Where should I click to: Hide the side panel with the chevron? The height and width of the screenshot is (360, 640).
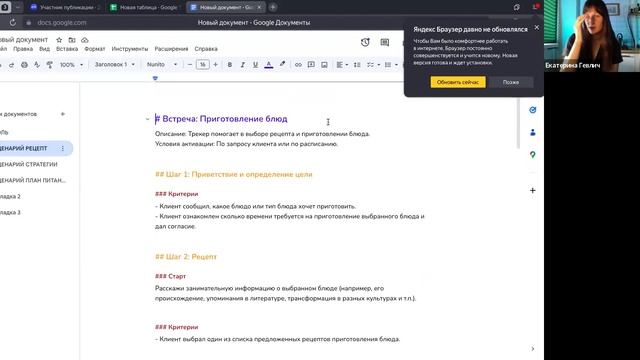533,349
